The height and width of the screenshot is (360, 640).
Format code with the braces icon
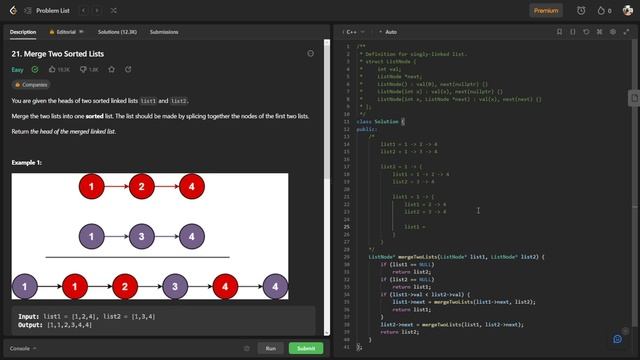point(573,32)
